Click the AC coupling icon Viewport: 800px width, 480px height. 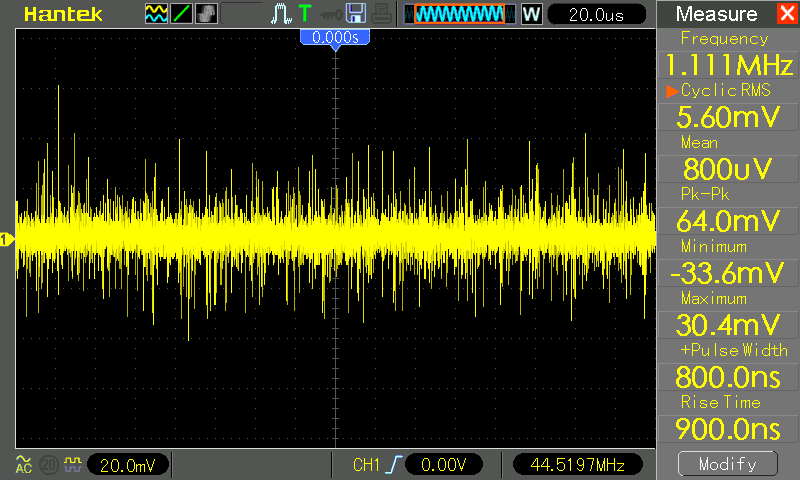tap(23, 464)
